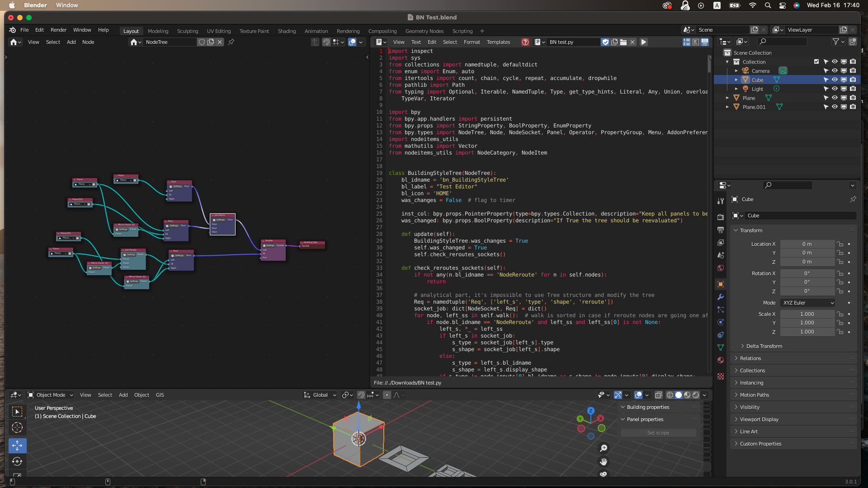This screenshot has height=488, width=868.
Task: Change the Global transform orientation dropdown
Action: (x=320, y=395)
